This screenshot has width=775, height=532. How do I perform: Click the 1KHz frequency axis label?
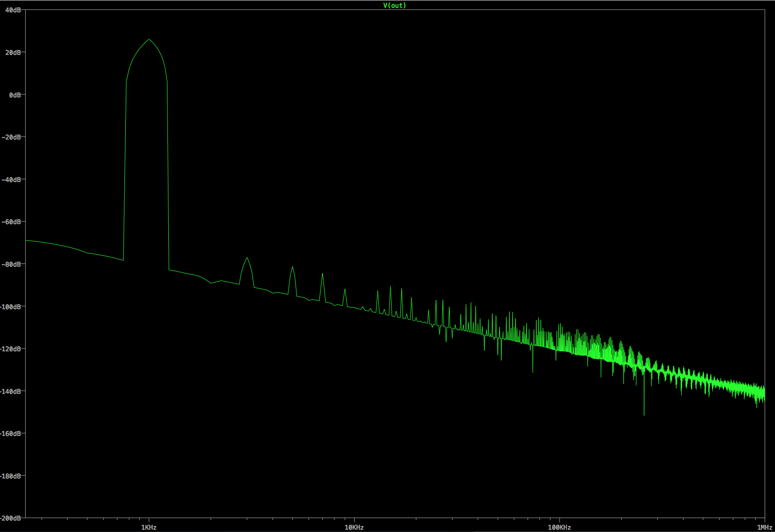click(149, 527)
